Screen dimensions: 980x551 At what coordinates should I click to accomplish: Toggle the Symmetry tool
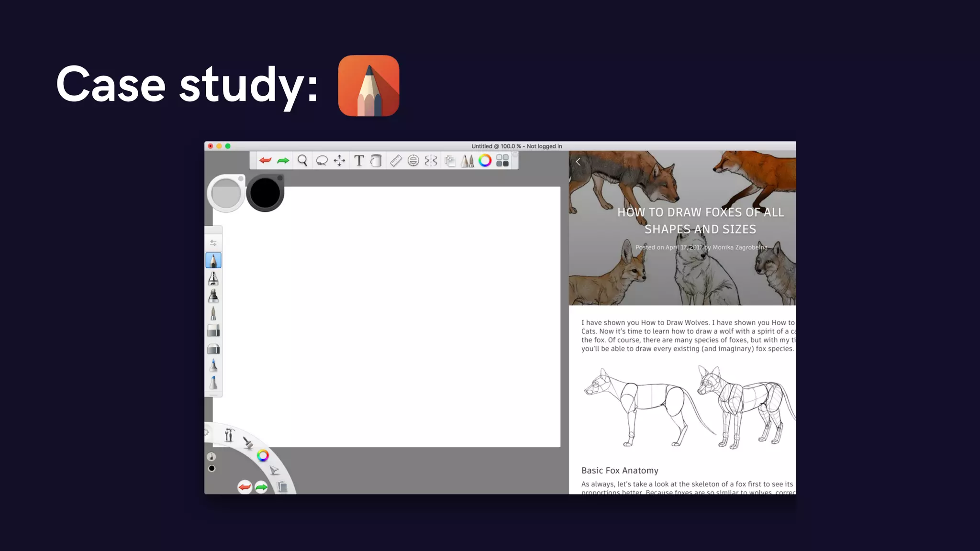click(431, 161)
